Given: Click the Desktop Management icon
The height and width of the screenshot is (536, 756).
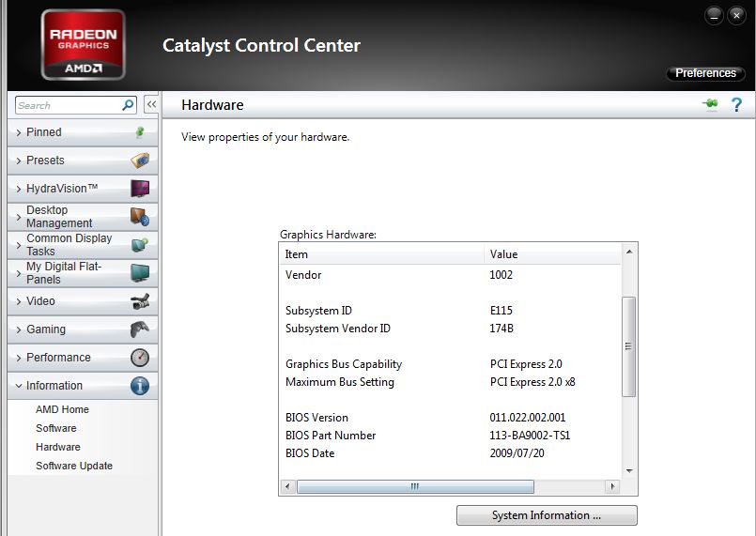Looking at the screenshot, I should tap(140, 217).
